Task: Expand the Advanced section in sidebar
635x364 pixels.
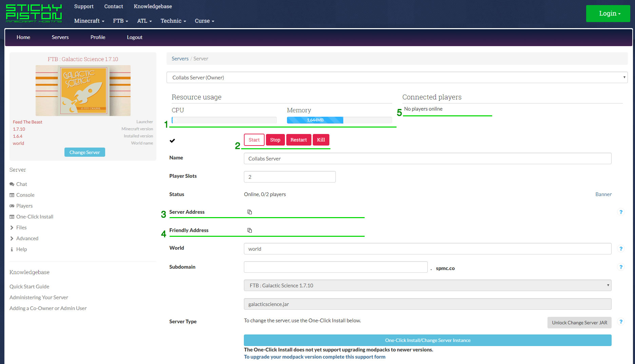Action: click(x=24, y=238)
